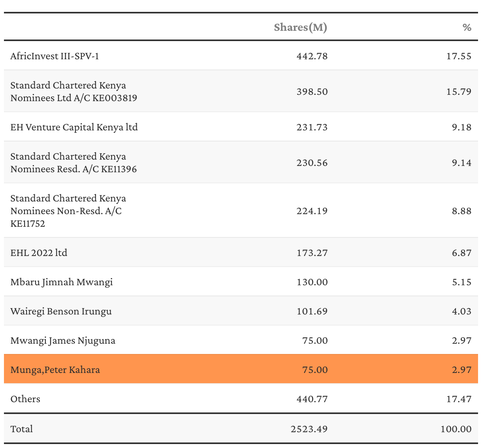This screenshot has width=482, height=448.
Task: Select Mbaru Jimnah Mwangi in the table
Action: click(62, 282)
